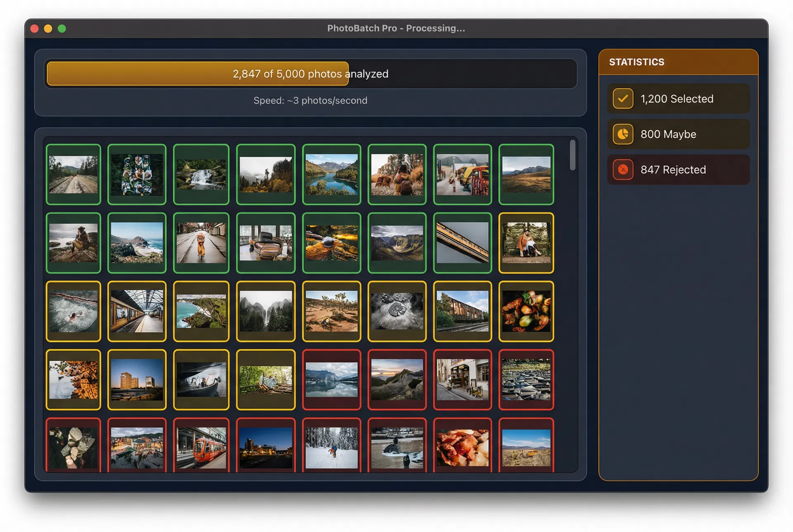Select the snowy forest skier photo
Image resolution: width=793 pixels, height=532 pixels.
(331, 447)
